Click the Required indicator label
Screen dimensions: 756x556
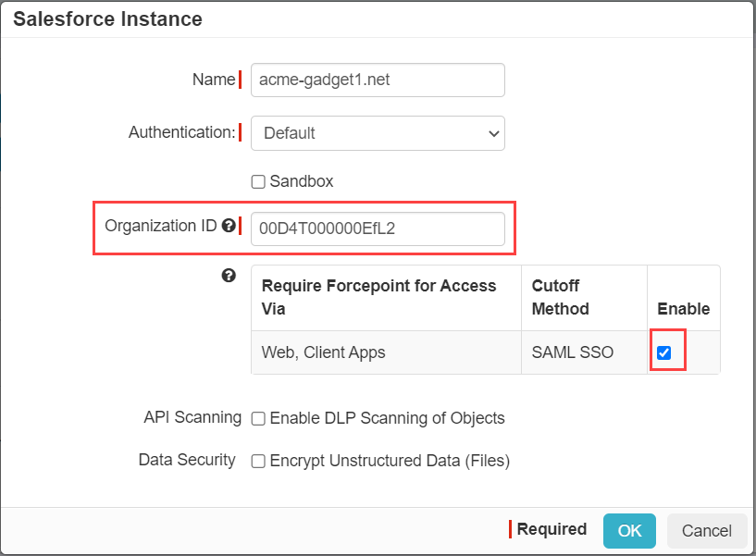(552, 529)
